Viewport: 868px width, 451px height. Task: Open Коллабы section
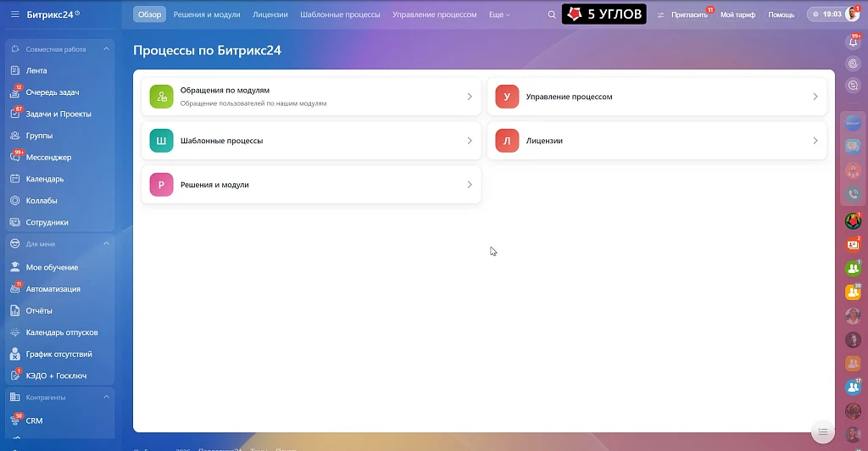tap(41, 200)
